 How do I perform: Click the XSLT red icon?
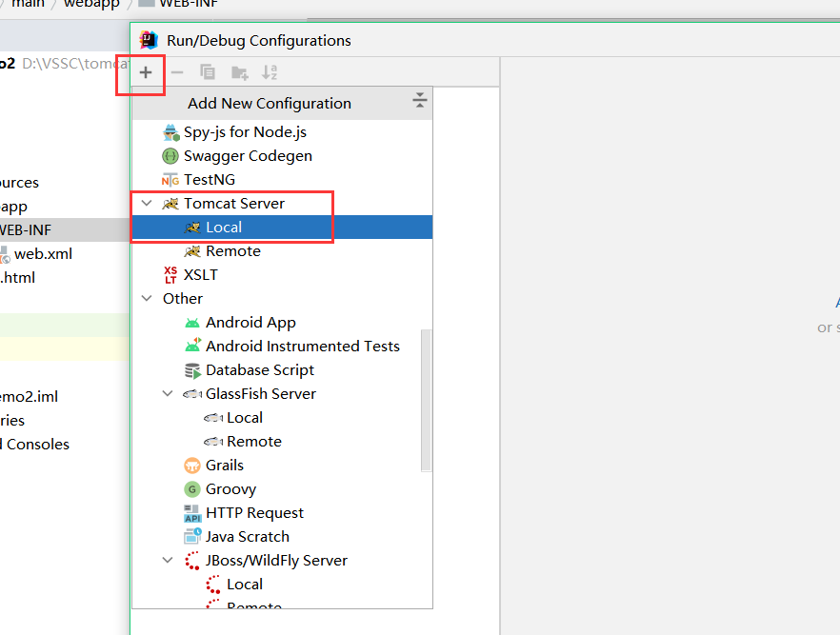click(x=170, y=275)
